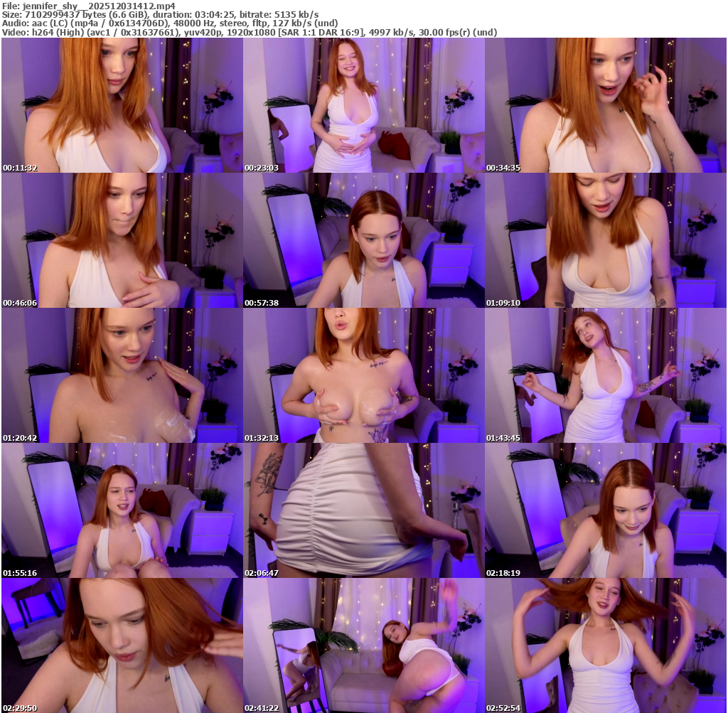Select the Size and duration info line
The image size is (728, 713).
click(x=160, y=14)
